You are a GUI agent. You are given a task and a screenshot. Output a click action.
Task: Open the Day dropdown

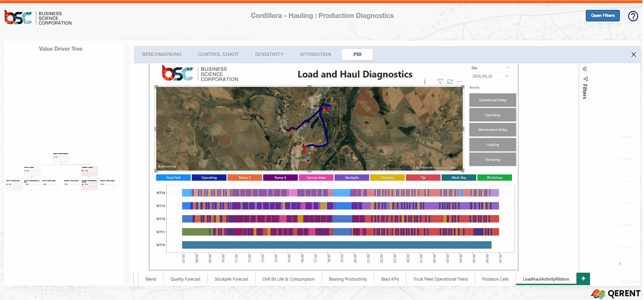click(508, 68)
